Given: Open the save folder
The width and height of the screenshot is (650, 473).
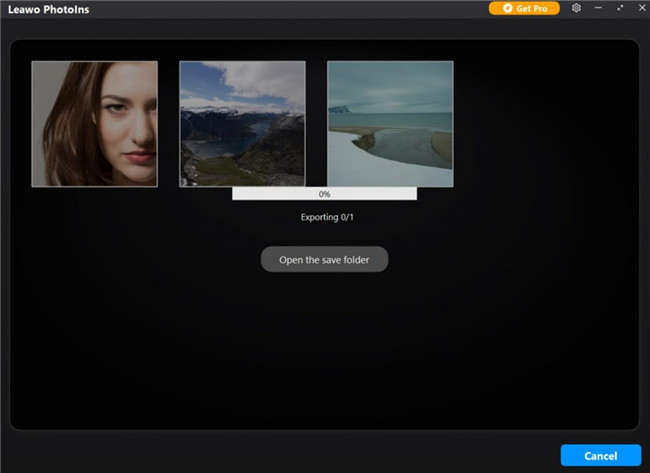Looking at the screenshot, I should tap(324, 260).
